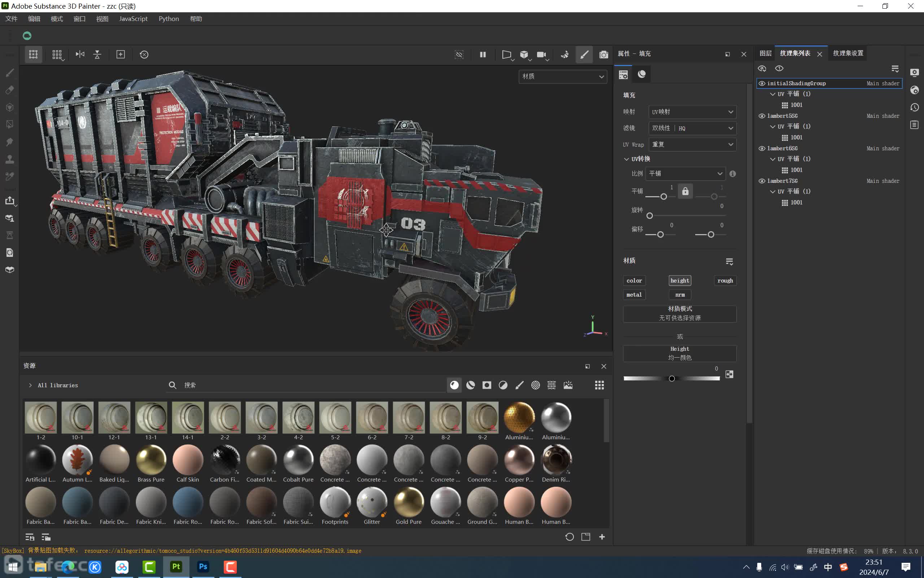Click the 旋转 rotation slider handle

coord(649,216)
